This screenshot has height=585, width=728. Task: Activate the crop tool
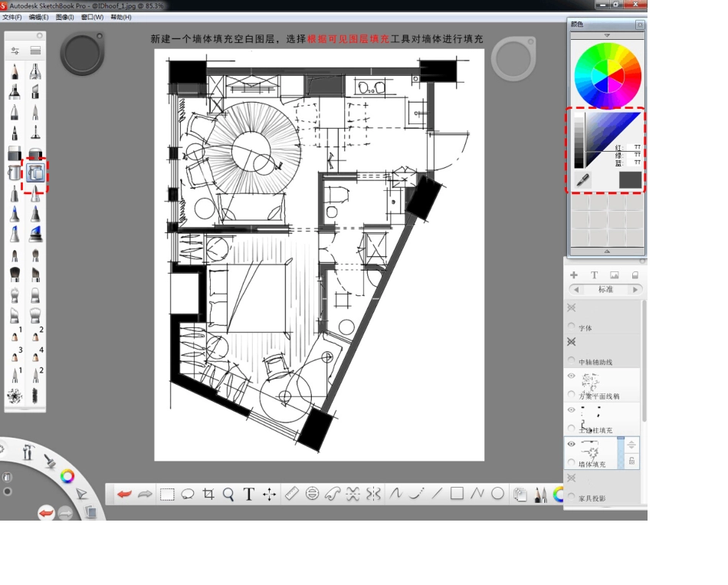coord(208,494)
